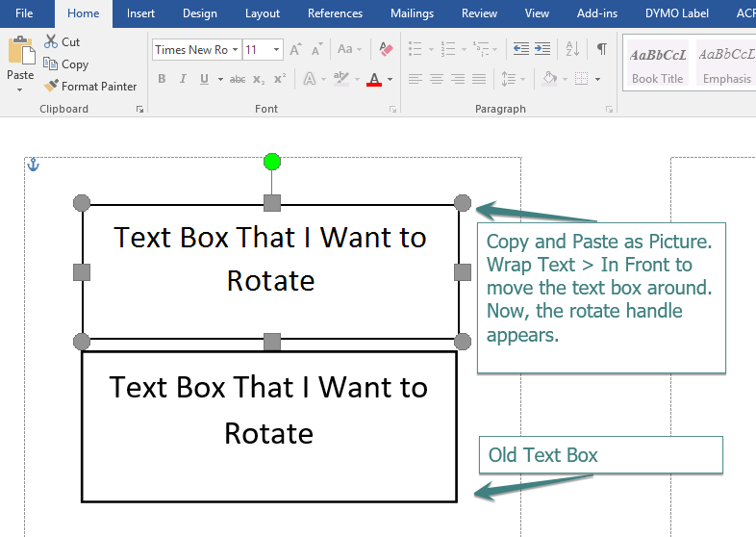This screenshot has width=756, height=537.
Task: Click the top-left corner resize handle
Action: pyautogui.click(x=82, y=203)
